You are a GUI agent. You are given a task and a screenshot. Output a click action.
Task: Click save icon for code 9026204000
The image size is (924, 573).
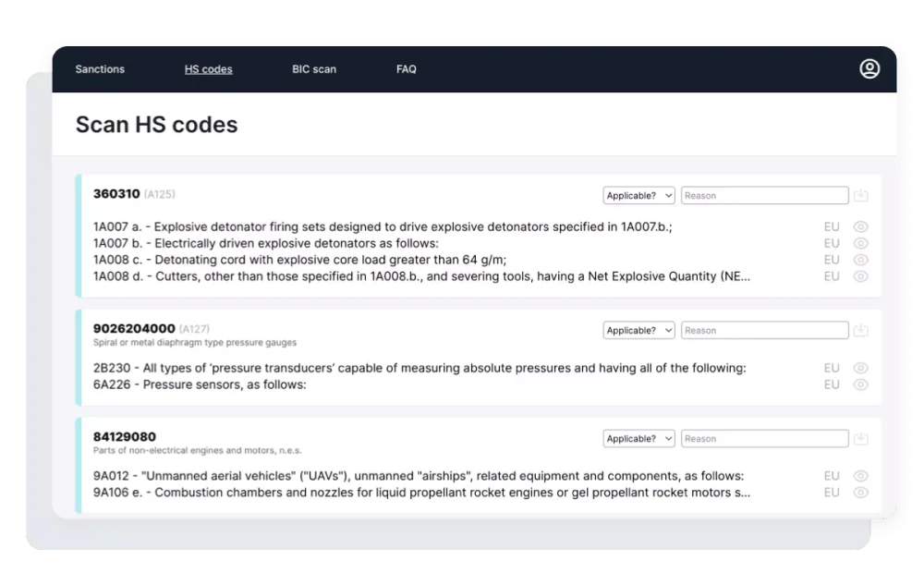(861, 331)
